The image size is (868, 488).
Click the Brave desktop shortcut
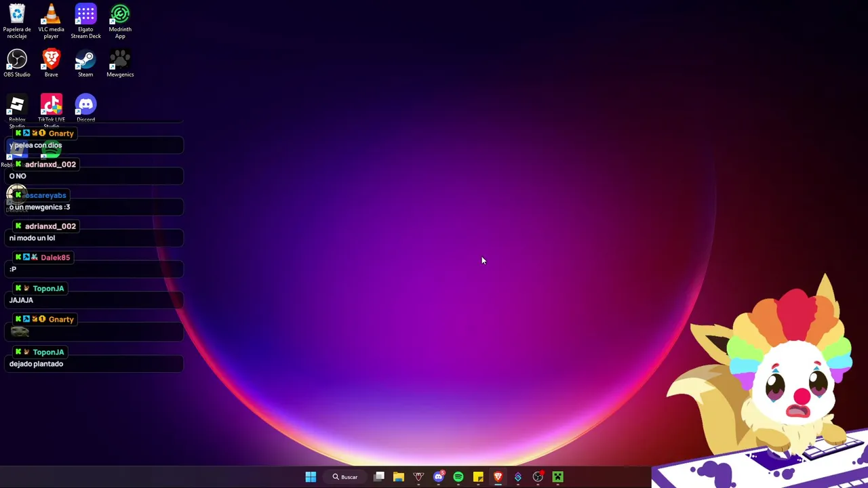[x=51, y=64]
